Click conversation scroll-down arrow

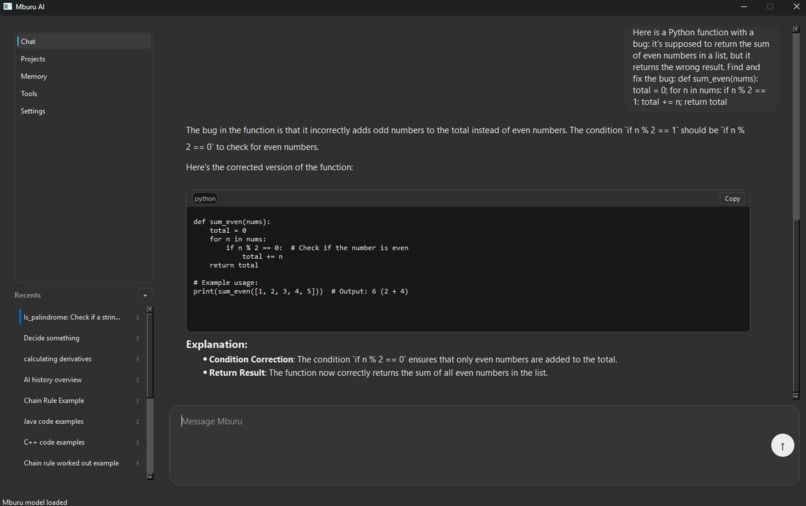tap(796, 396)
